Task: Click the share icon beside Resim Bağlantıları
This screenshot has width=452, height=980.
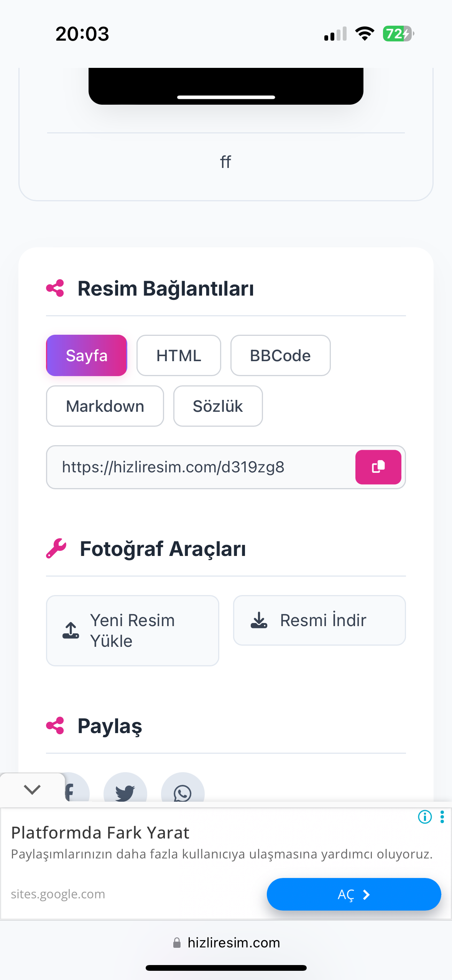Action: [x=55, y=288]
